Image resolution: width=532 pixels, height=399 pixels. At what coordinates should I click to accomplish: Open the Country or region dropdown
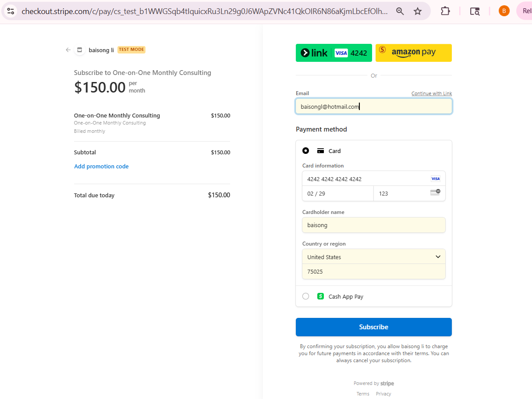click(373, 257)
